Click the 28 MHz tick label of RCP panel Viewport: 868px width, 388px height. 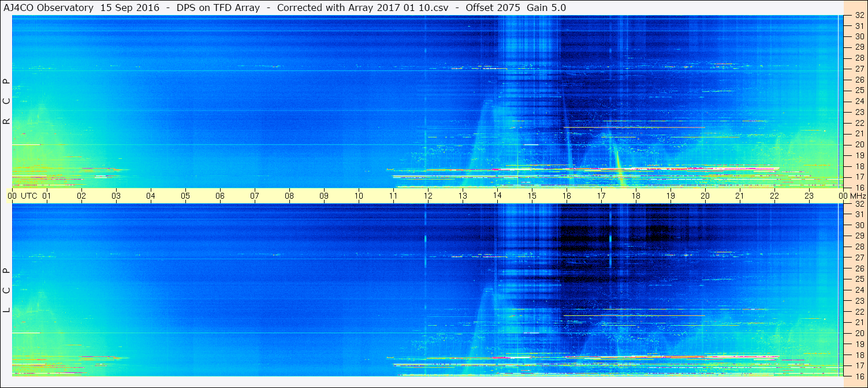(x=859, y=58)
